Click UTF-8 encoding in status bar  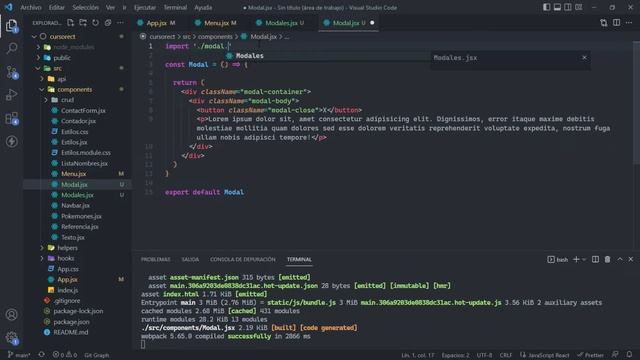pyautogui.click(x=484, y=355)
